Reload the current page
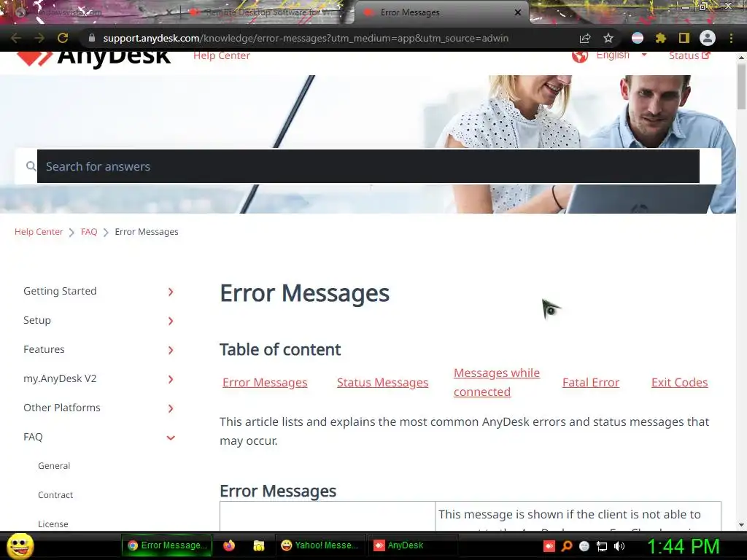 63,38
